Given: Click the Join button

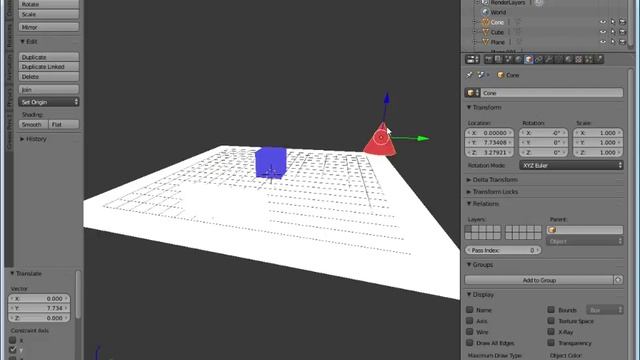Looking at the screenshot, I should (x=49, y=89).
